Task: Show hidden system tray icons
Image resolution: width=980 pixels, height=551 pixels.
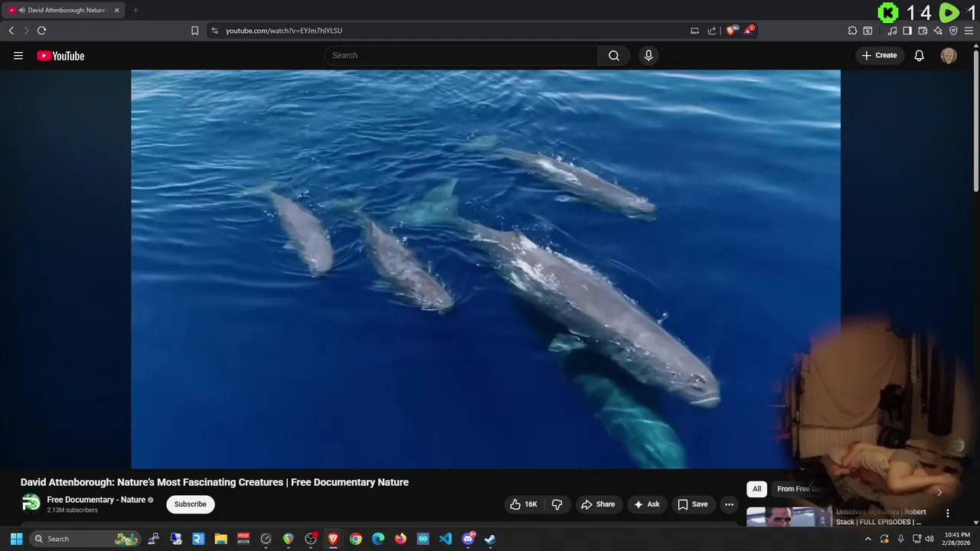Action: 867,539
